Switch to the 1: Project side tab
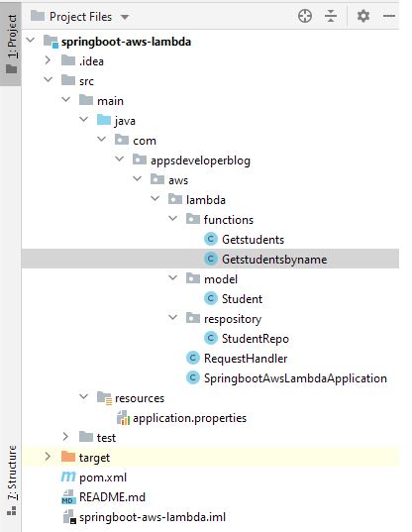The height and width of the screenshot is (532, 412). pos(11,44)
